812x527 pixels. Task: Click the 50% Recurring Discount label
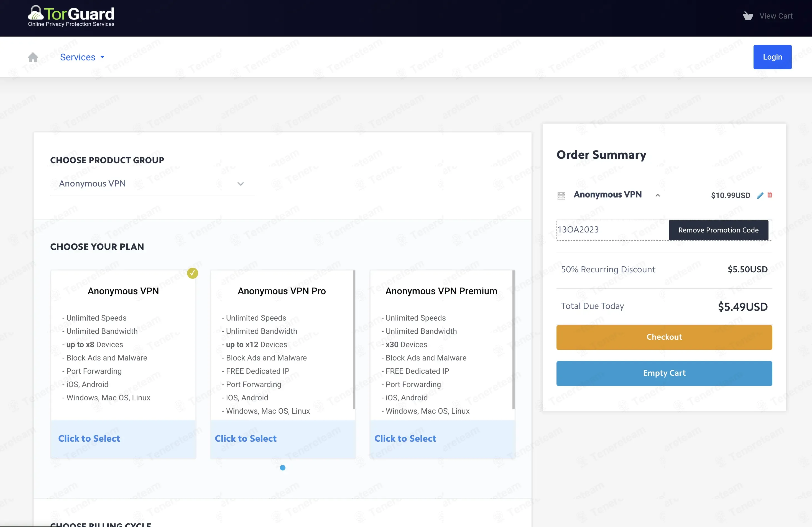click(608, 270)
